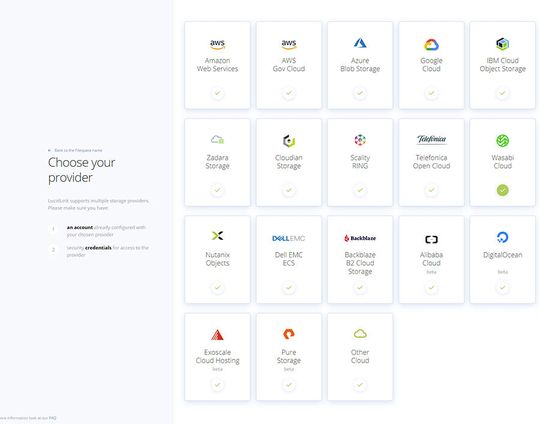Pick Backblaze B2 checkmark circle
The height and width of the screenshot is (424, 540).
[x=360, y=287]
